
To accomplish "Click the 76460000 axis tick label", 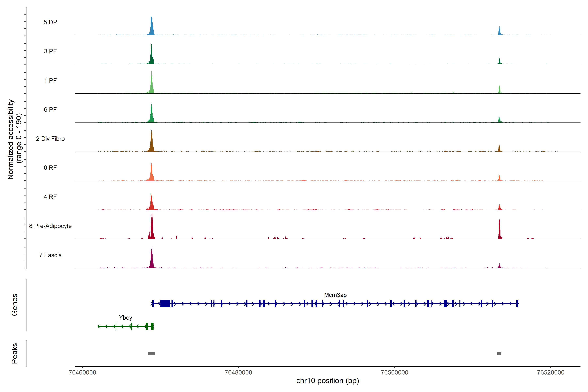I will tap(82, 373).
